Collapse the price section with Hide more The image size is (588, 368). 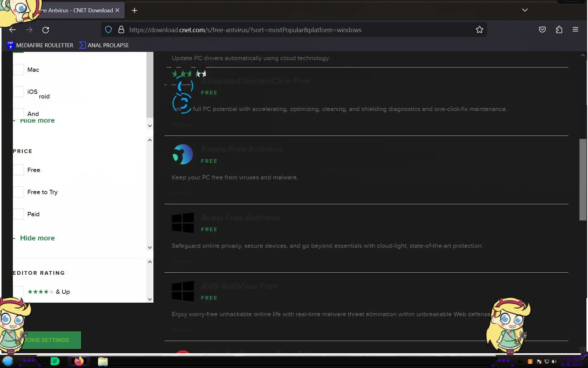point(37,238)
